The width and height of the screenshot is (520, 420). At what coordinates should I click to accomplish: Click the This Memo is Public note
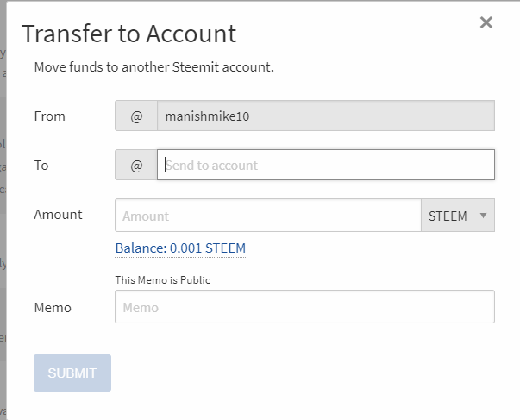pyautogui.click(x=162, y=280)
